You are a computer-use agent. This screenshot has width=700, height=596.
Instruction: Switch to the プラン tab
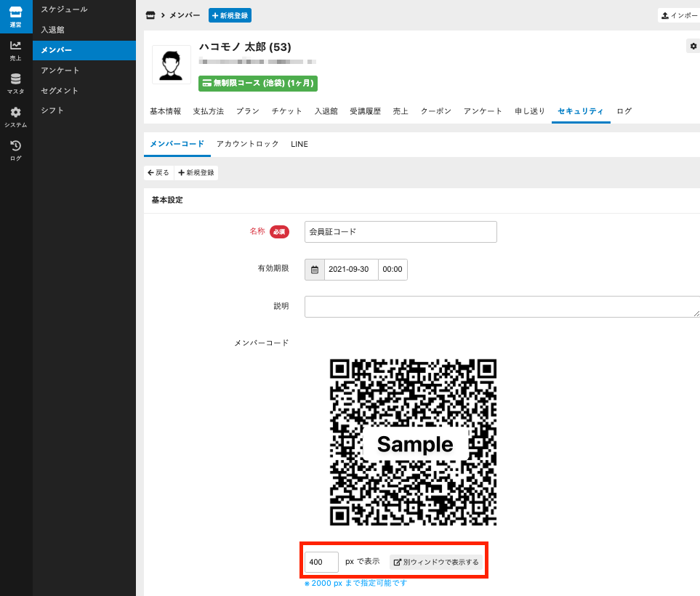[x=248, y=111]
